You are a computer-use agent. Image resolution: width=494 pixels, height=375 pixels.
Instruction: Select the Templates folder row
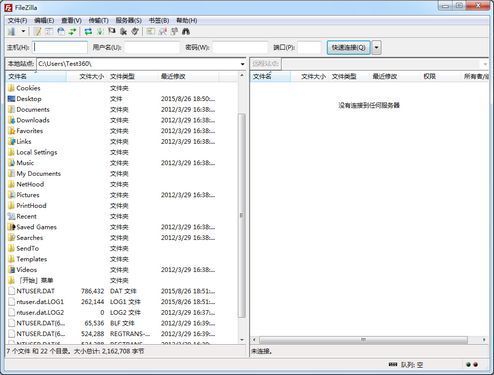pyautogui.click(x=122, y=259)
